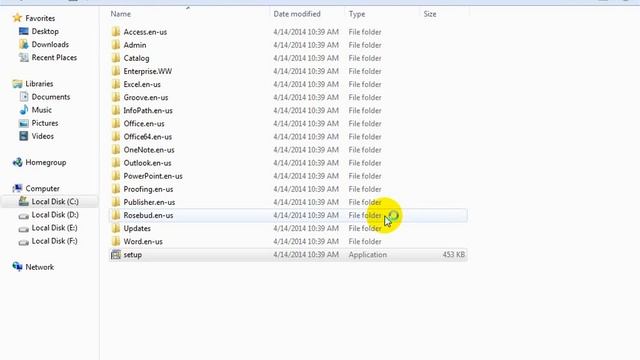Screen dimensions: 640x360
Task: Select the Access.en-us folder name
Action: click(145, 32)
